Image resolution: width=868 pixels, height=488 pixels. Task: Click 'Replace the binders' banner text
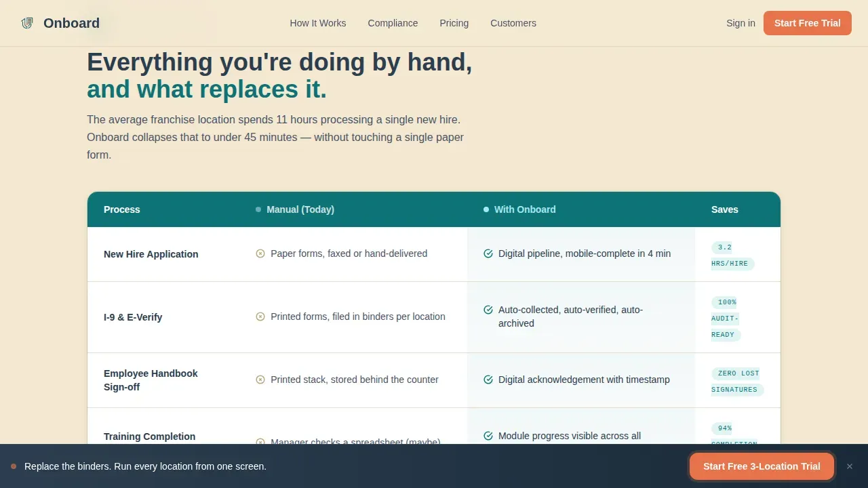[x=145, y=466]
